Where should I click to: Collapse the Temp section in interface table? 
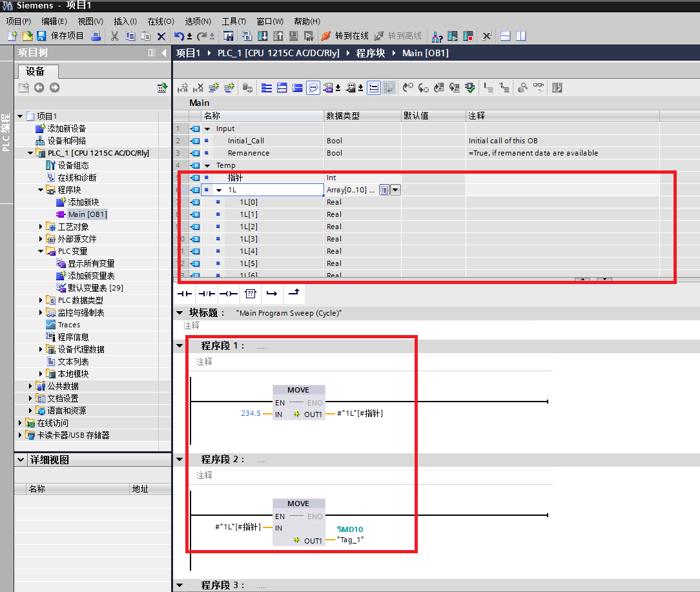pos(207,166)
